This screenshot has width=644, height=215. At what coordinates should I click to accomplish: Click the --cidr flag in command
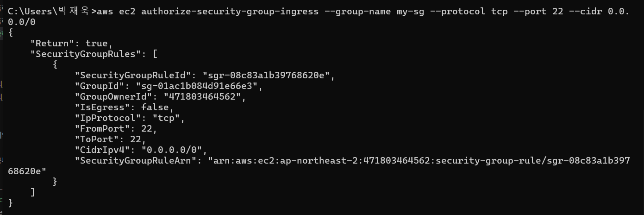click(587, 11)
